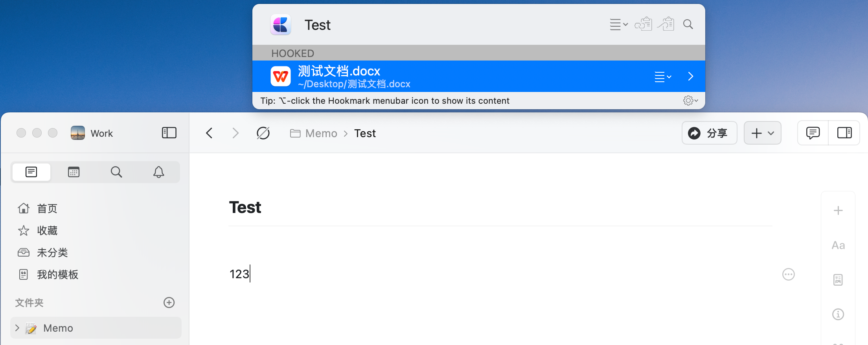Open the Aa text style panel
The width and height of the screenshot is (868, 345).
click(x=838, y=246)
